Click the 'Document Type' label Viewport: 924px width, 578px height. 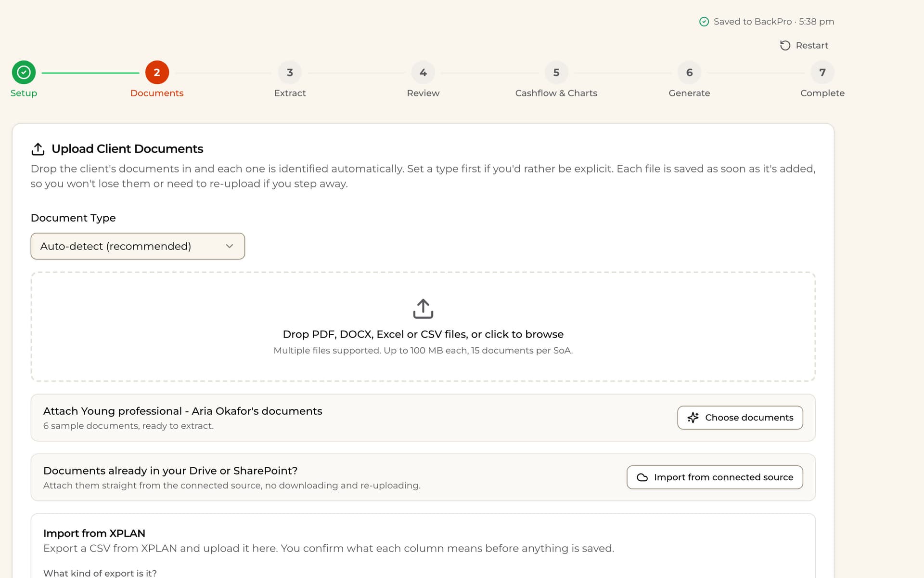click(73, 218)
